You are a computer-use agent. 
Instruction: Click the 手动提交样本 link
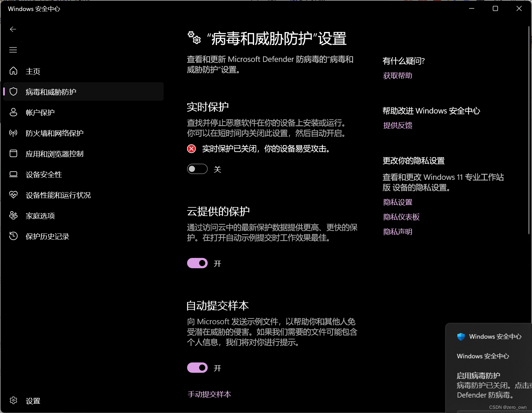tap(209, 394)
